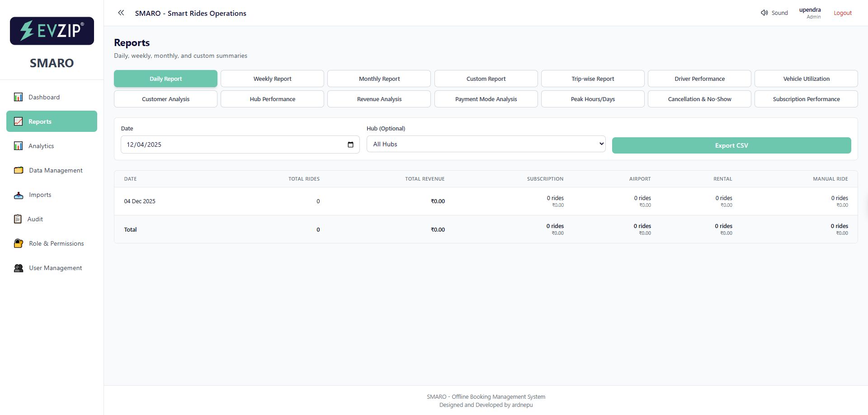The width and height of the screenshot is (868, 415).
Task: Click the User Management icon
Action: click(18, 268)
